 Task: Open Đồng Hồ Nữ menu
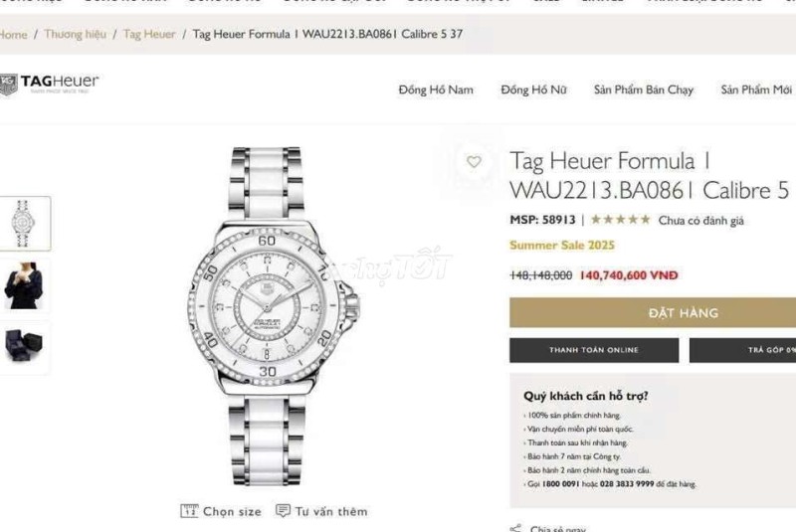pos(533,89)
